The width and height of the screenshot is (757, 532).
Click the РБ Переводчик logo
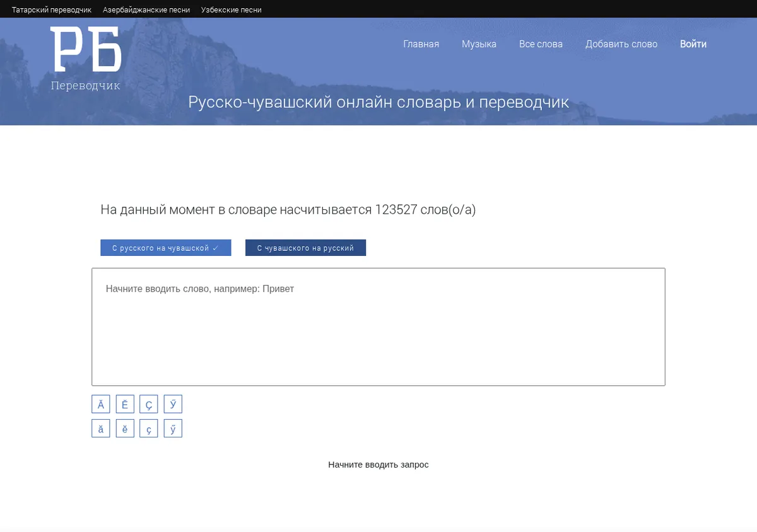pos(86,59)
